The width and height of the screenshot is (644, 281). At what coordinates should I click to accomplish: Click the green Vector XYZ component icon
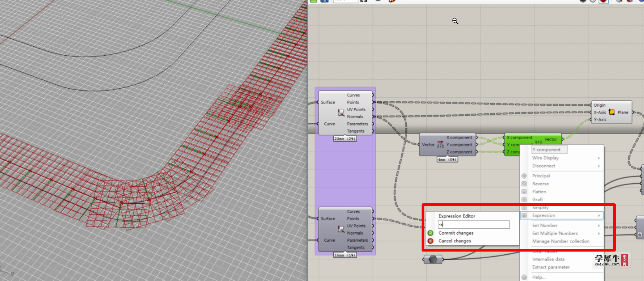point(538,142)
